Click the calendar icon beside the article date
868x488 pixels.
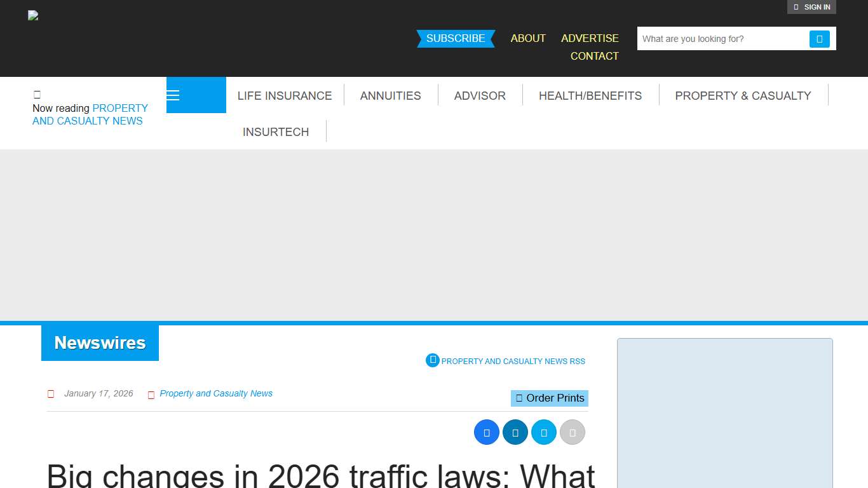pyautogui.click(x=51, y=394)
